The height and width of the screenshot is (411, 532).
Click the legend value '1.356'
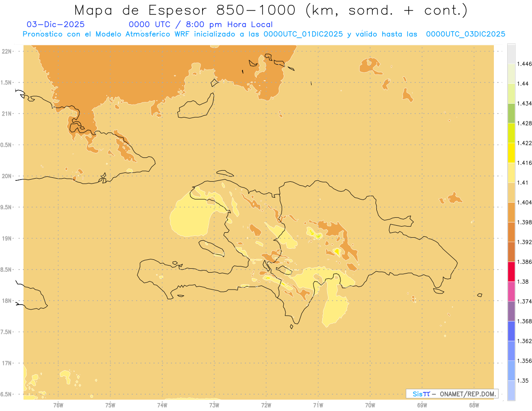click(x=525, y=361)
